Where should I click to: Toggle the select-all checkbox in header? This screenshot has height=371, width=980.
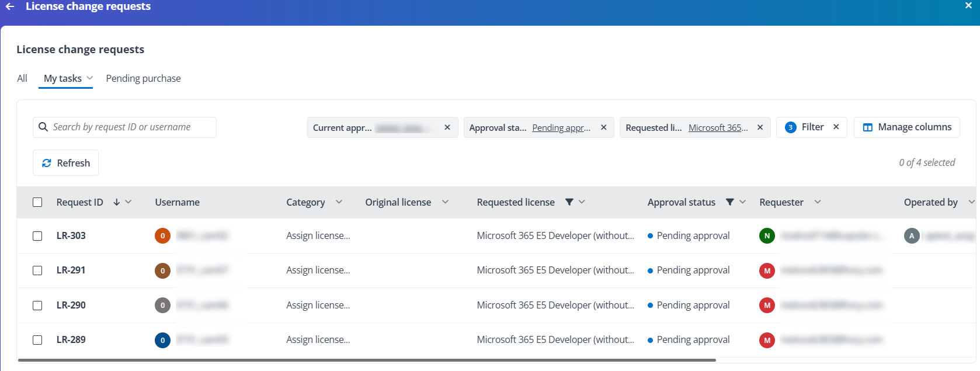37,202
